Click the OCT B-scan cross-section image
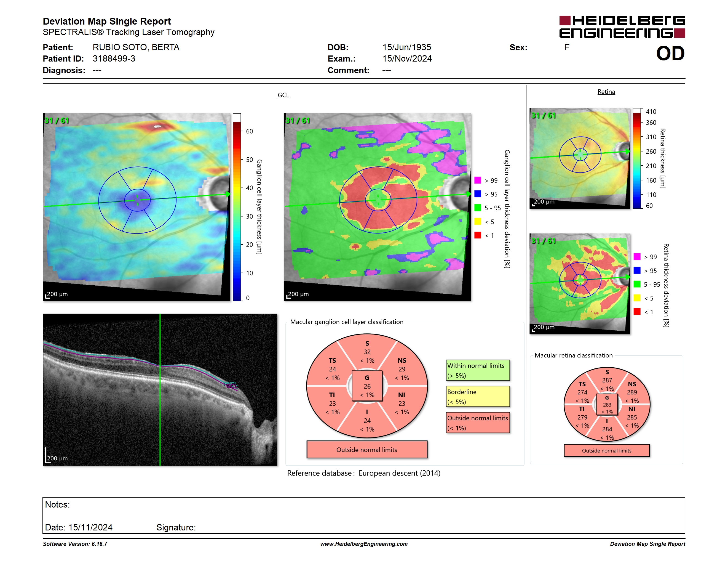Viewport: 728px width, 563px height. [x=160, y=390]
